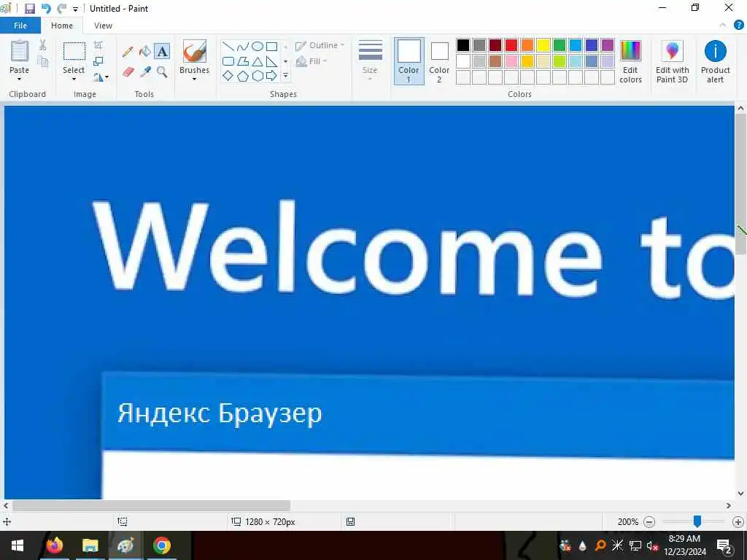
Task: Open Paint Help question mark icon
Action: [738, 26]
